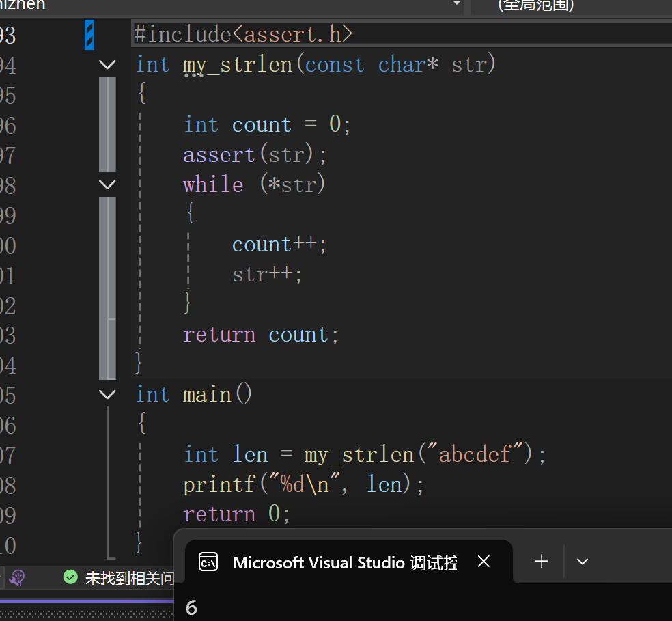Click the #include<assert.h> line
The image size is (672, 621).
pyautogui.click(x=243, y=34)
